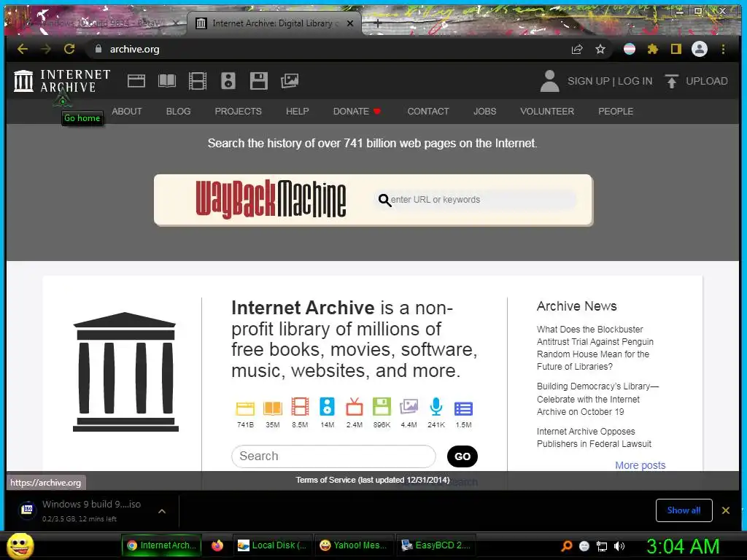Open the Blockbuster Antitrust Trial news post
747x560 pixels.
[x=595, y=348]
